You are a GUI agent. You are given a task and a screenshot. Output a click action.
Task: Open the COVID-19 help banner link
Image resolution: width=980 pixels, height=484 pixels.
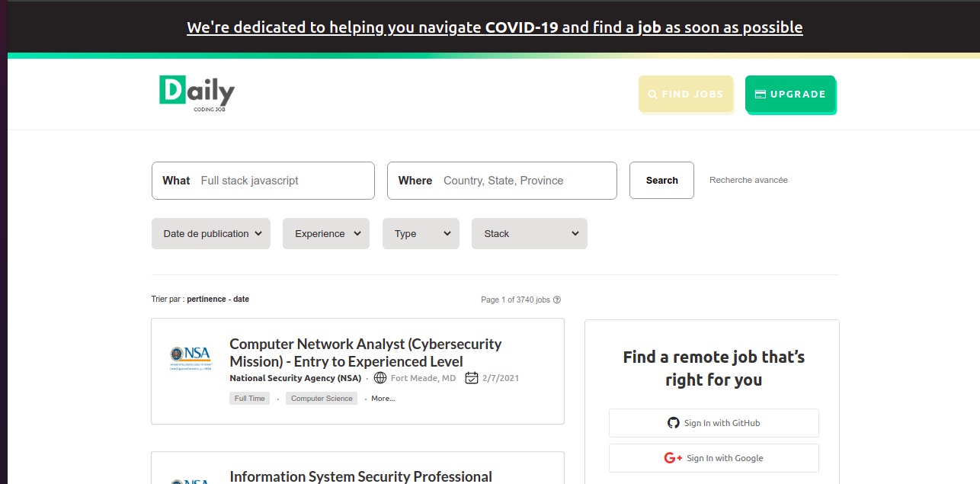[x=495, y=27]
